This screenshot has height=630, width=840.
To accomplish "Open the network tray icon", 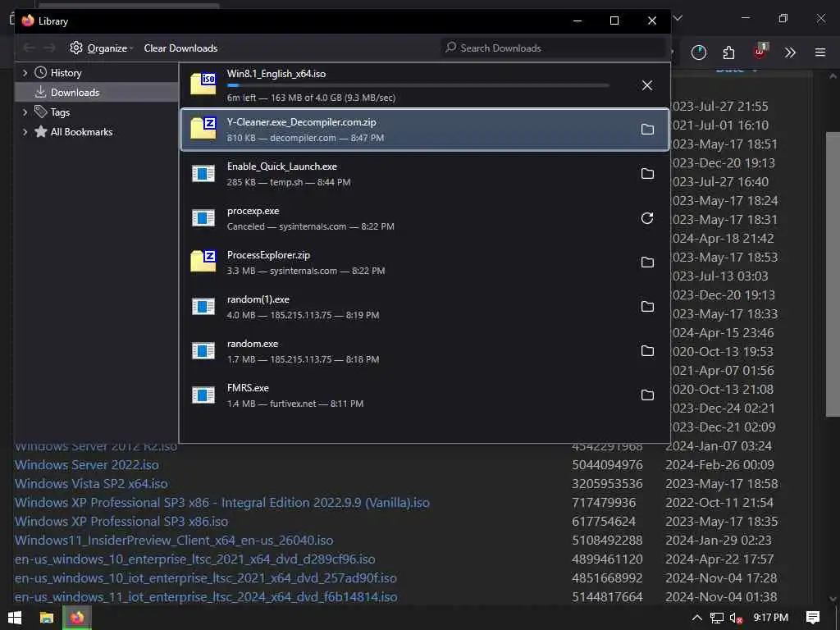I will pos(717,618).
